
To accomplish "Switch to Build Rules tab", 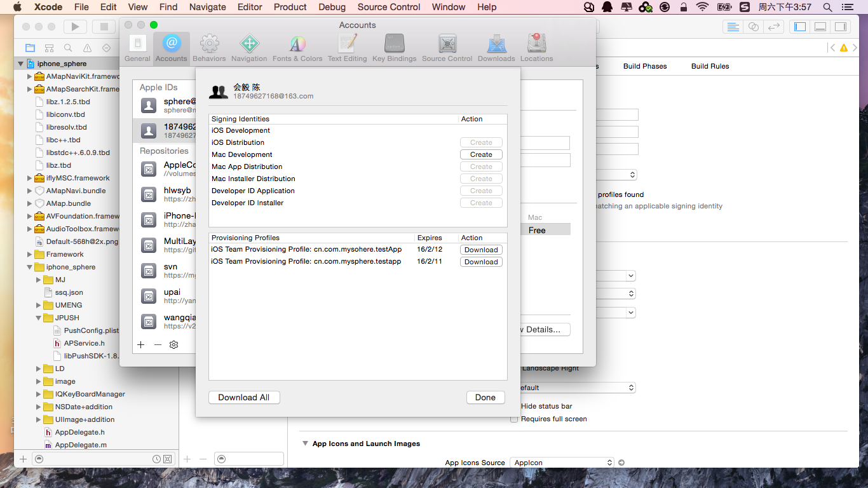I will click(710, 66).
